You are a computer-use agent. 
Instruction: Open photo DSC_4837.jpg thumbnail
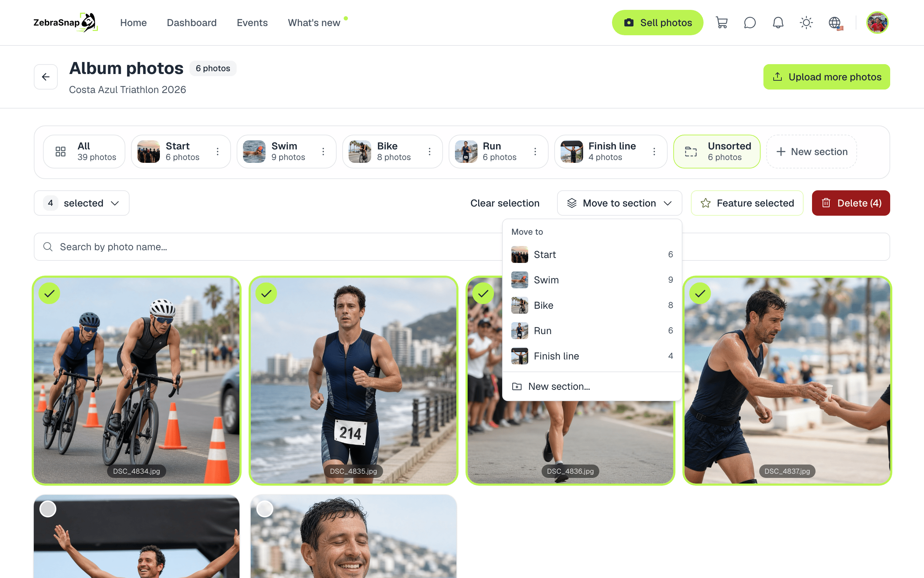(x=787, y=380)
